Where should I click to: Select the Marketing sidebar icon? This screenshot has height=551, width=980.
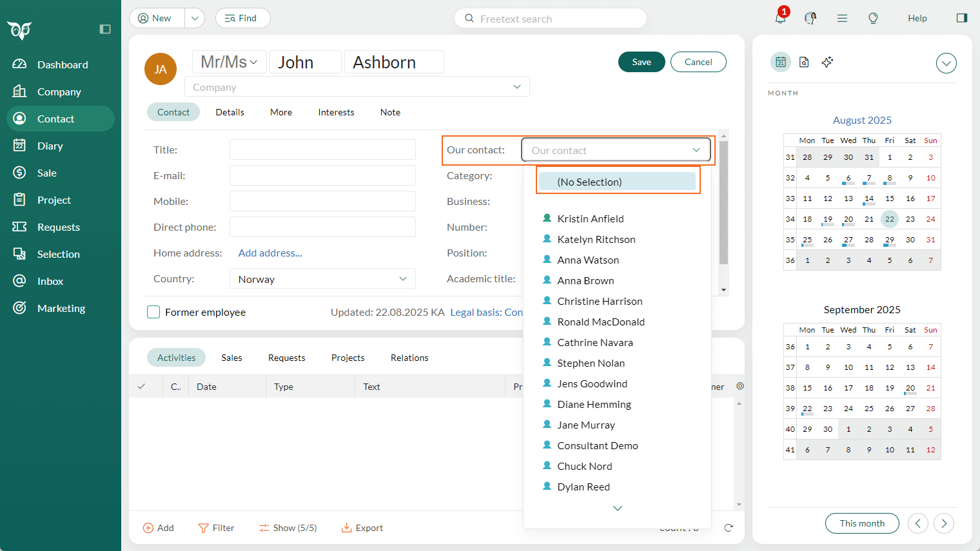point(20,308)
